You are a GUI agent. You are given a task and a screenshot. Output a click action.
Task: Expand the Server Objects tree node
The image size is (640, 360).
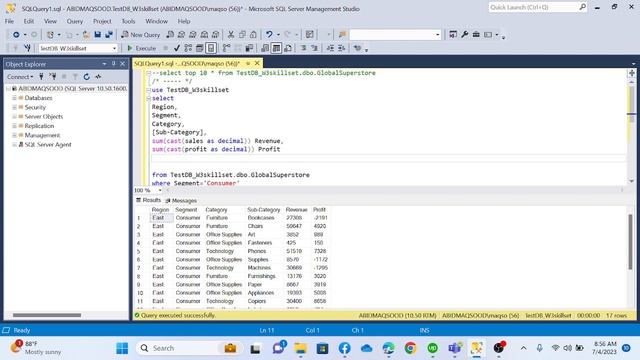[14, 117]
